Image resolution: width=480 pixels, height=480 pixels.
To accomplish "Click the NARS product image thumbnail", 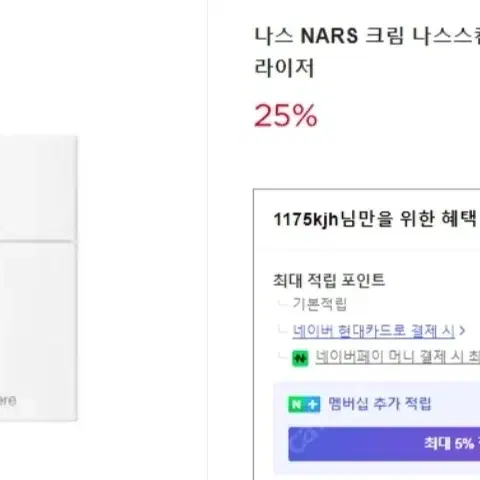I will pyautogui.click(x=38, y=278).
